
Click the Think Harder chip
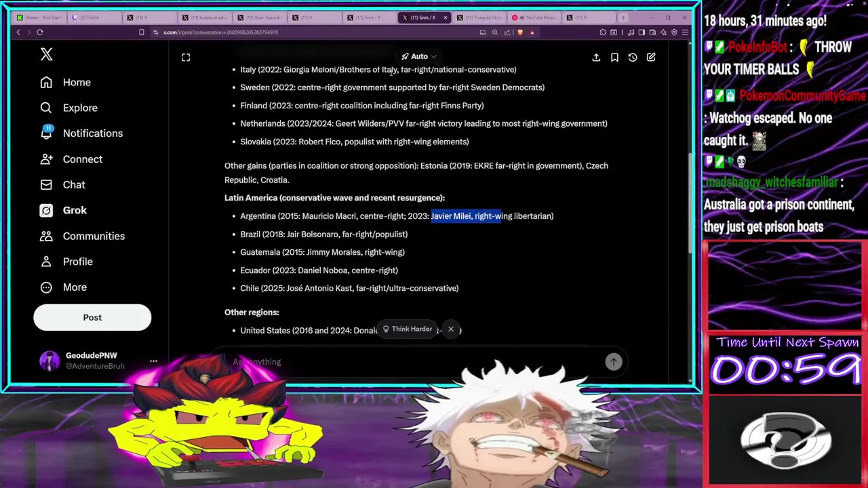coord(407,329)
